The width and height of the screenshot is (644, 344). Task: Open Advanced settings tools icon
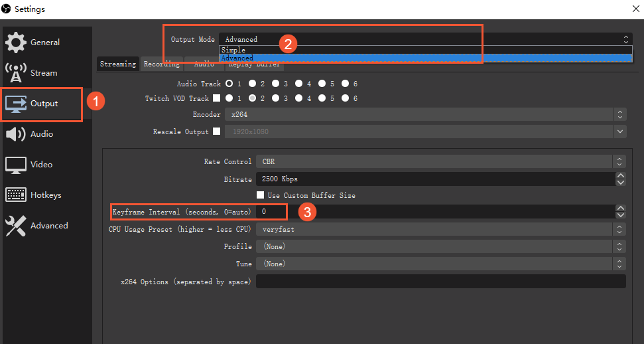[x=16, y=226]
